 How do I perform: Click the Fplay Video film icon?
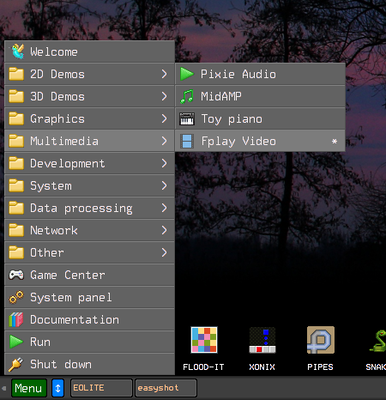pyautogui.click(x=187, y=141)
